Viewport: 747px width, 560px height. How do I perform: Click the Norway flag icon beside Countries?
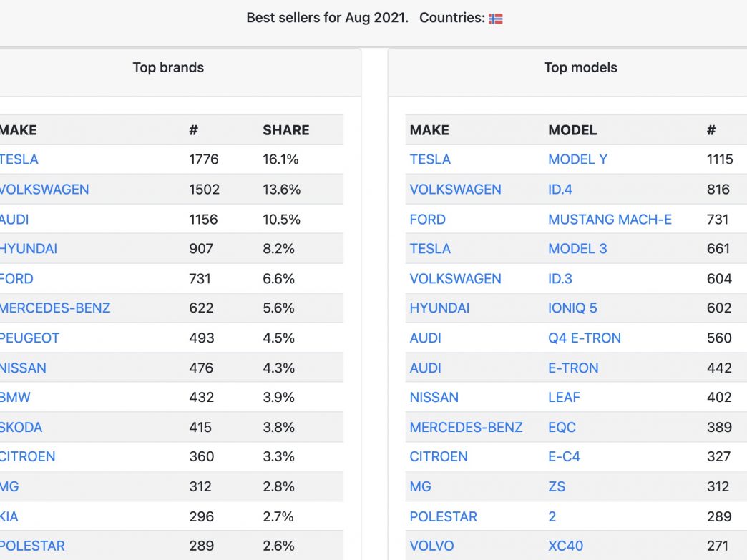click(495, 19)
